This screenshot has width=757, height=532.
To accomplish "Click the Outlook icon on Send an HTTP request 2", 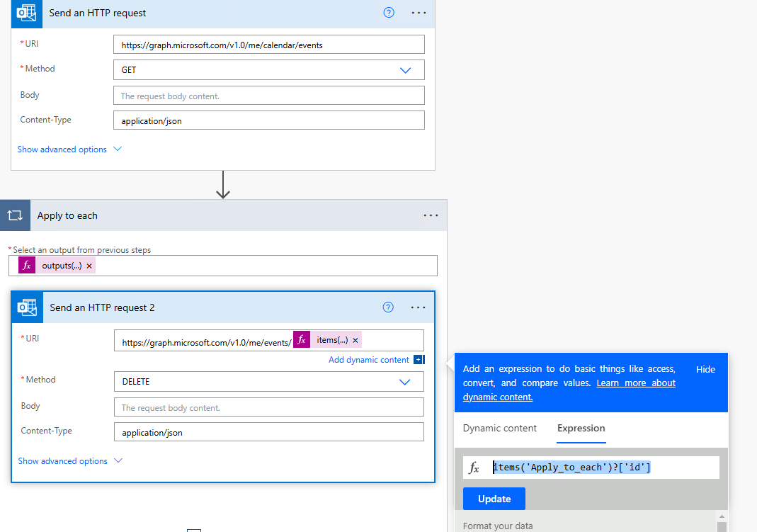I will point(26,307).
